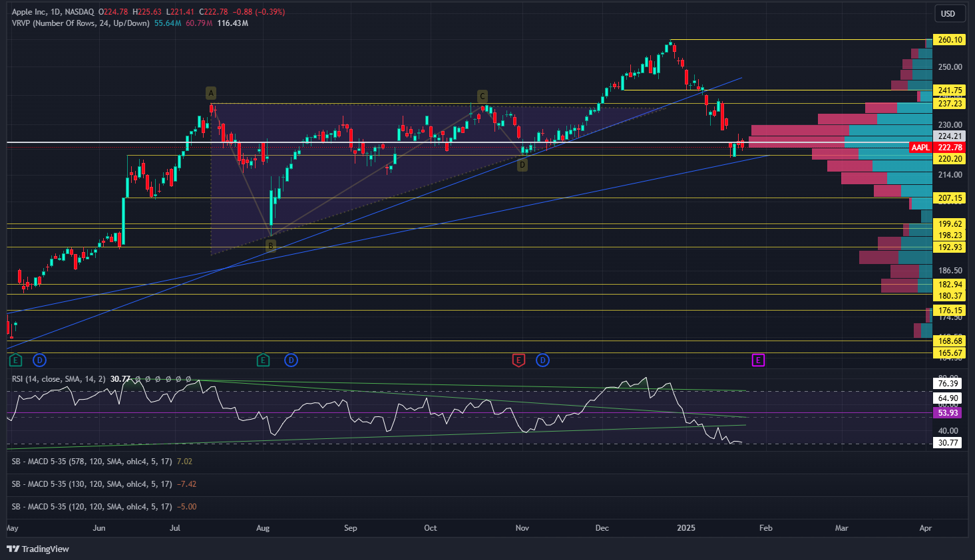The image size is (975, 560).
Task: Click the 186.50 price axis tick
Action: coord(950,271)
